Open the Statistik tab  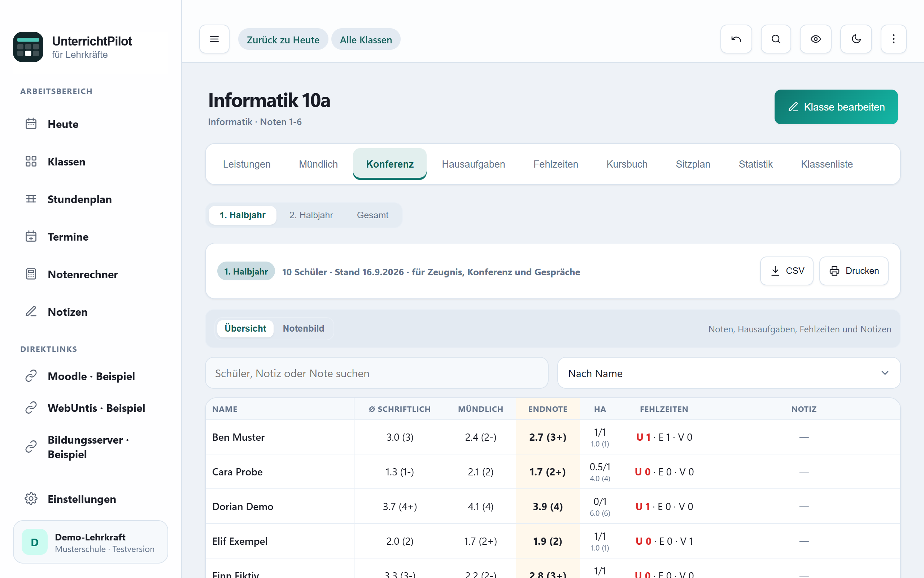pyautogui.click(x=755, y=164)
